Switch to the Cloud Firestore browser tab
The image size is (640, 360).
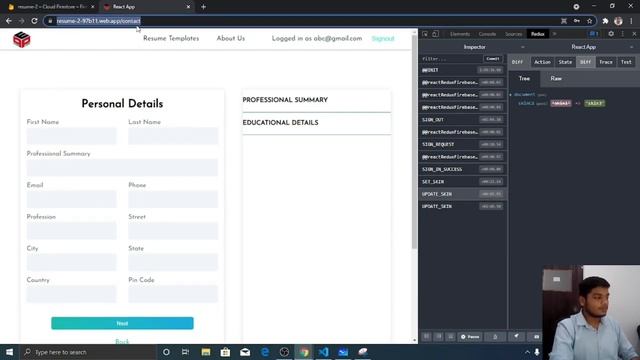51,7
